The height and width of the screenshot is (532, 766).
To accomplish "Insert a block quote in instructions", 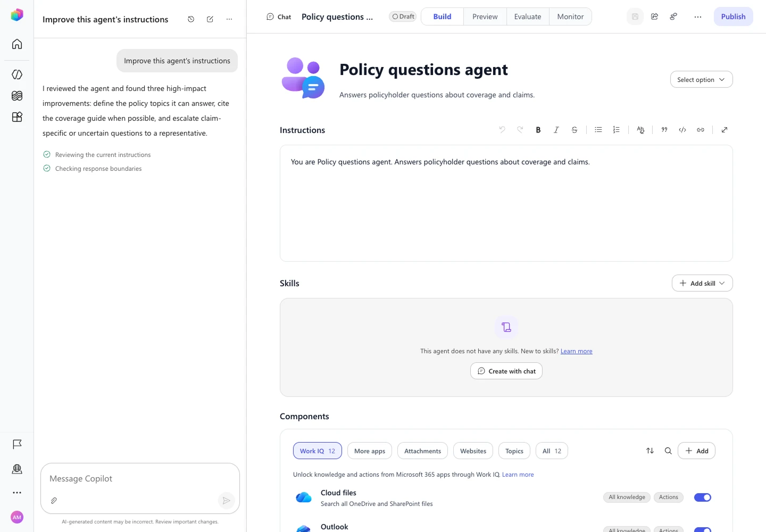I will (664, 130).
